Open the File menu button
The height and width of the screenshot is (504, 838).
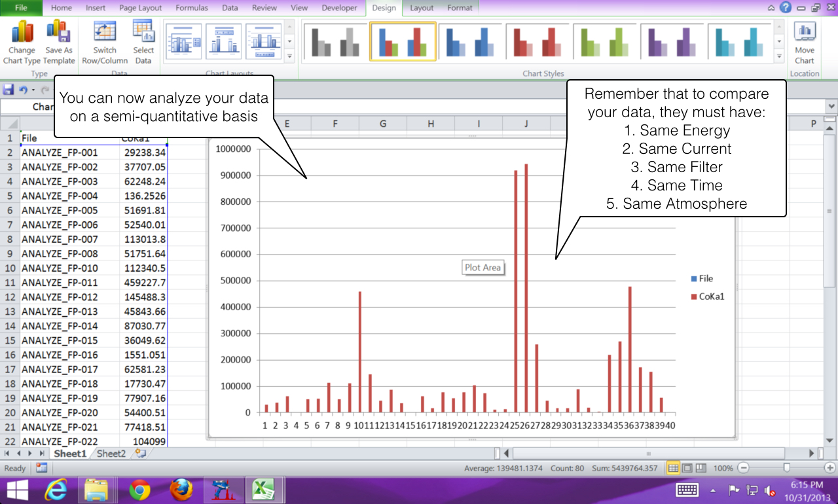[x=21, y=8]
